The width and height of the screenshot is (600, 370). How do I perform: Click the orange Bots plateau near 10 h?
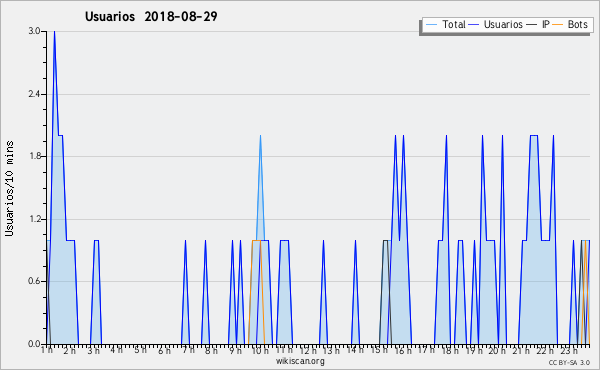pos(256,240)
